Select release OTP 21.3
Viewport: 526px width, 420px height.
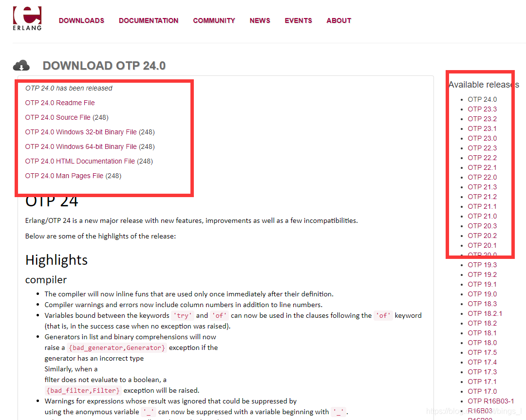tap(482, 187)
